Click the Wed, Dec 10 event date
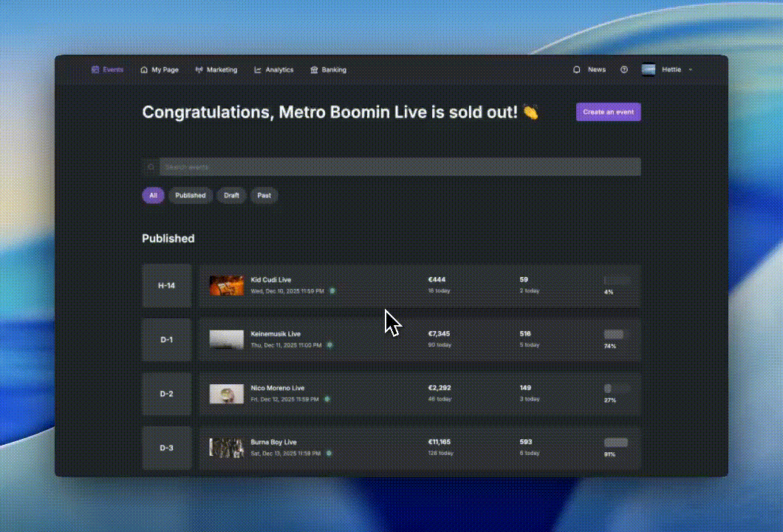The width and height of the screenshot is (783, 532). (x=287, y=291)
